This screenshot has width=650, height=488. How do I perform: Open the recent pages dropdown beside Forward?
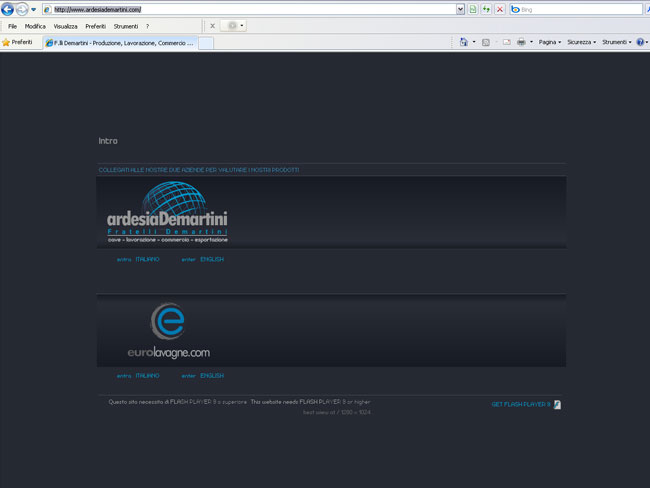click(x=34, y=9)
